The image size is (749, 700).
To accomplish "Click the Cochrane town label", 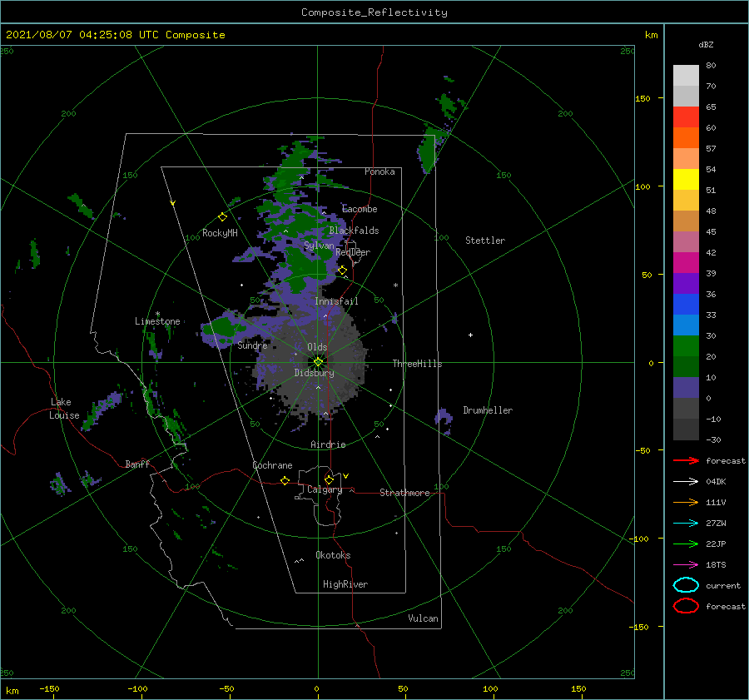I will pos(272,465).
